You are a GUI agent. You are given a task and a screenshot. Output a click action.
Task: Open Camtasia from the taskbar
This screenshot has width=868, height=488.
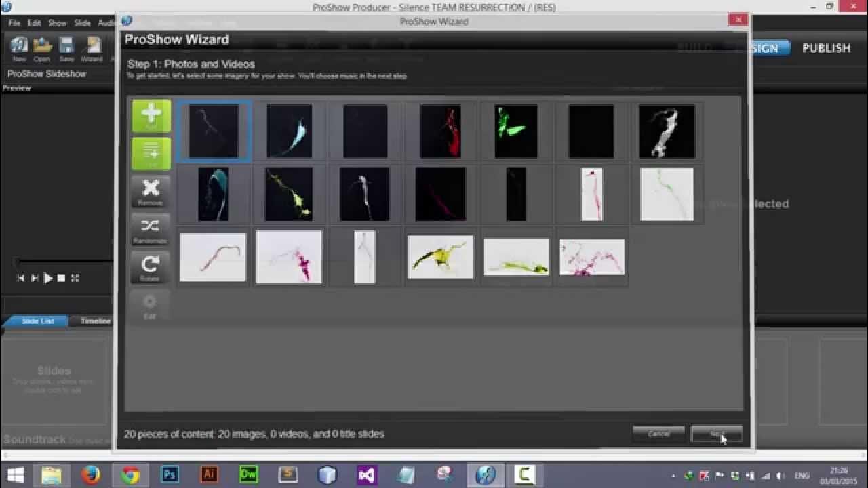coord(525,475)
